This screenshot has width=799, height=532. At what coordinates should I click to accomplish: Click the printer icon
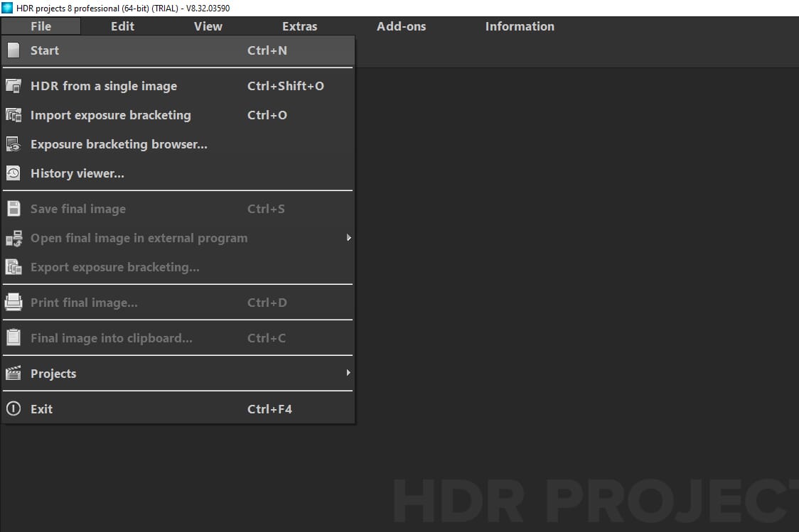[14, 303]
